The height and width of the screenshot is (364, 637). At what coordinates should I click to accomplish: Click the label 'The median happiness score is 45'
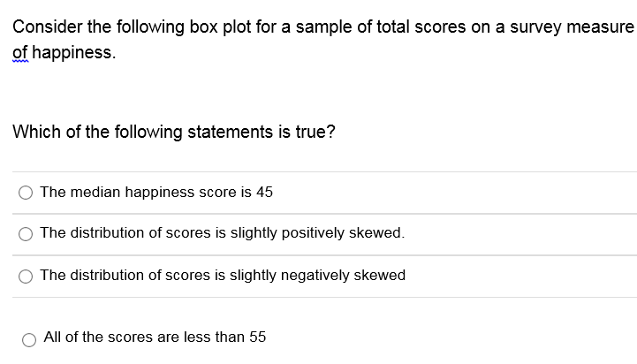coord(156,192)
